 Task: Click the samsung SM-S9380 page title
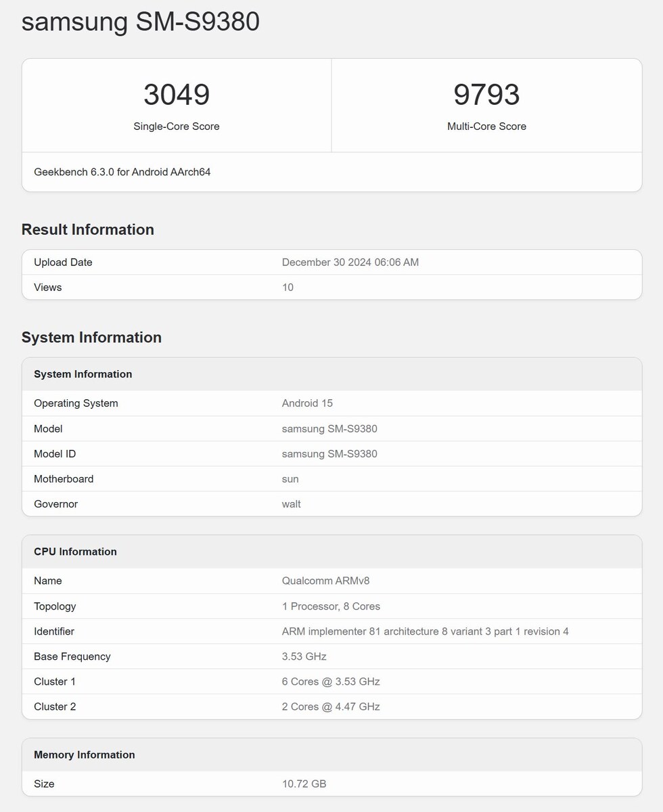click(140, 22)
